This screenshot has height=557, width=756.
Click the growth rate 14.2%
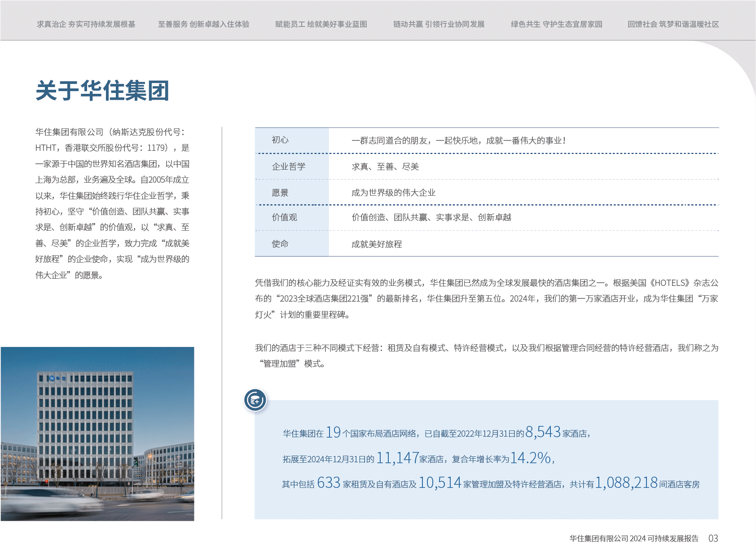pyautogui.click(x=531, y=458)
